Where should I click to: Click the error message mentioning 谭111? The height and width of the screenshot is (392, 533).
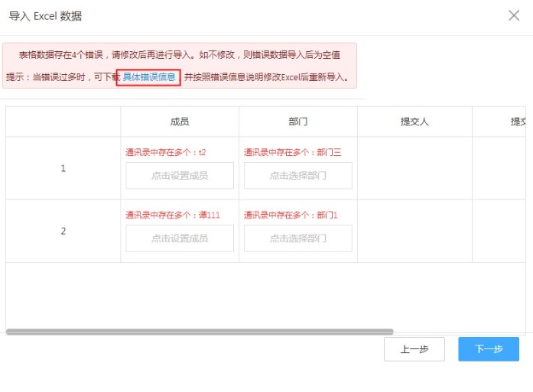tap(173, 215)
